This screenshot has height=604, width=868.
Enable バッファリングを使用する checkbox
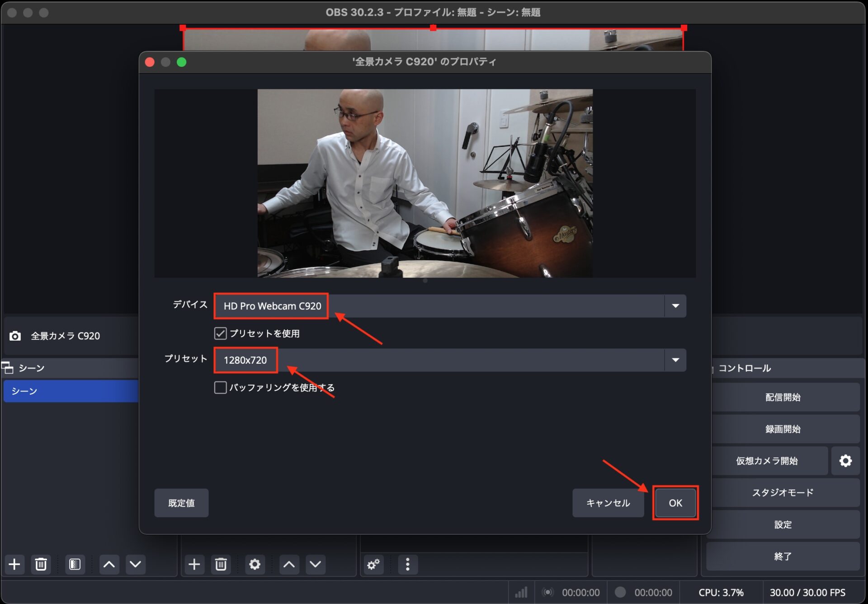click(220, 388)
